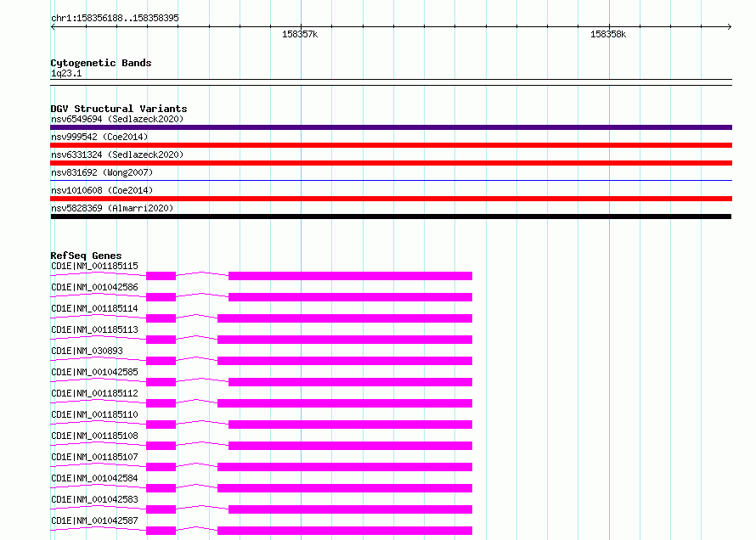Click the small exon of NM_001042583
This screenshot has height=540, width=756.
pyautogui.click(x=161, y=509)
